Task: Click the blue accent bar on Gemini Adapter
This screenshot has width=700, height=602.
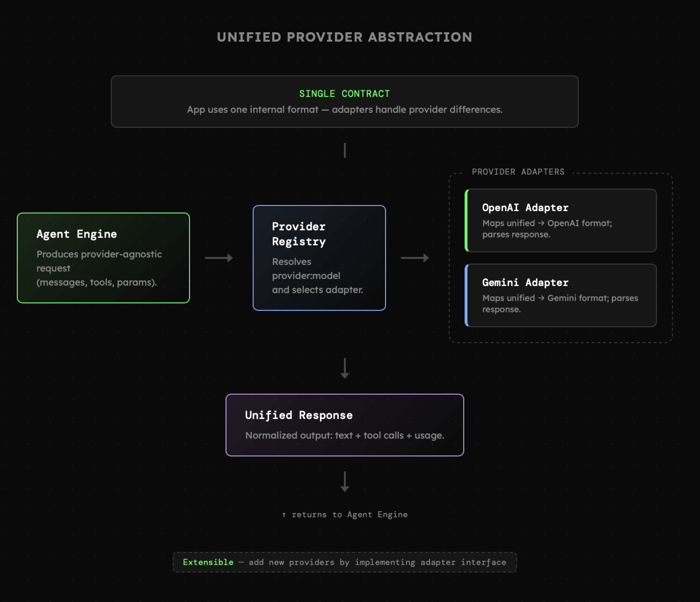Action: click(x=466, y=295)
